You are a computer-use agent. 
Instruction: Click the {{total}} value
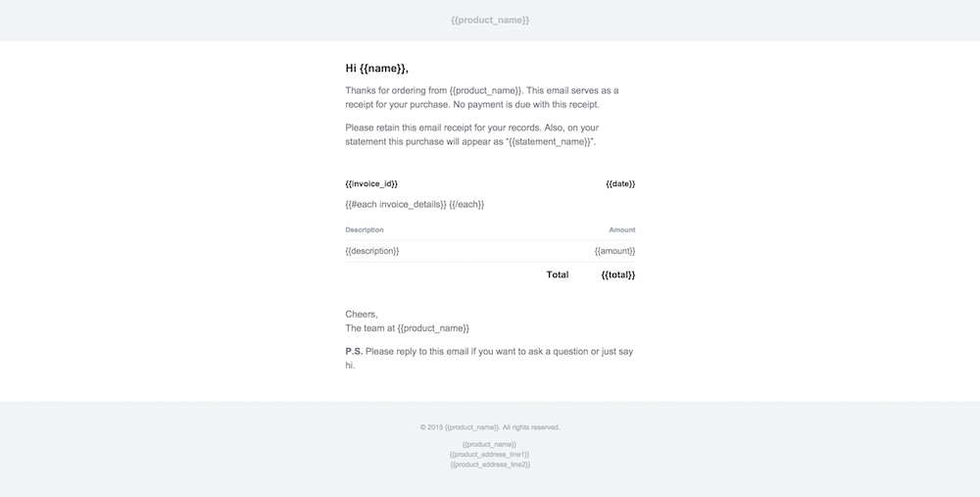[618, 275]
